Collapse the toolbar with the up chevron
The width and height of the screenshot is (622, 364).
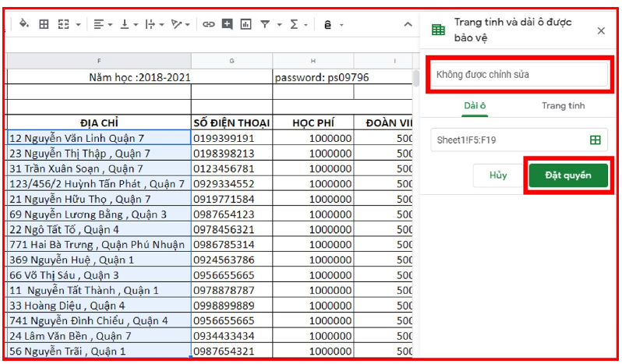pyautogui.click(x=408, y=25)
